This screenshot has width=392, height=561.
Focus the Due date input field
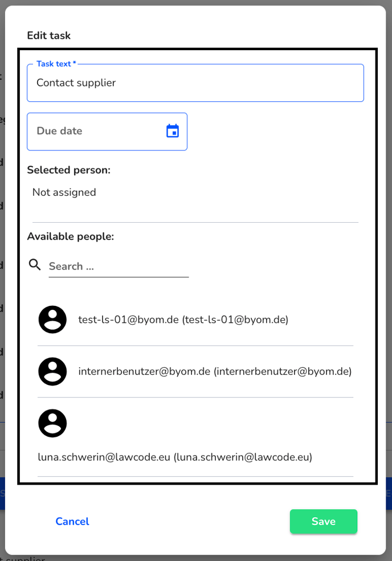point(107,132)
